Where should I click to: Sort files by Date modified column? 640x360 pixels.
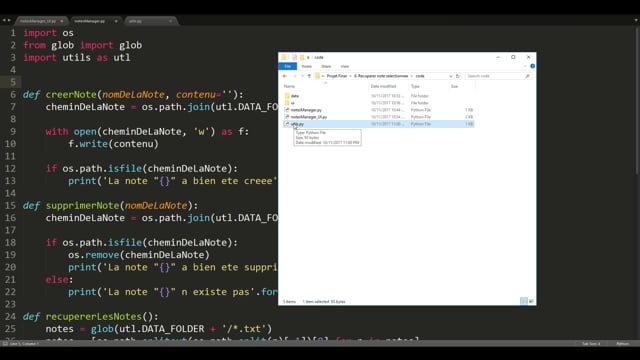tap(384, 86)
